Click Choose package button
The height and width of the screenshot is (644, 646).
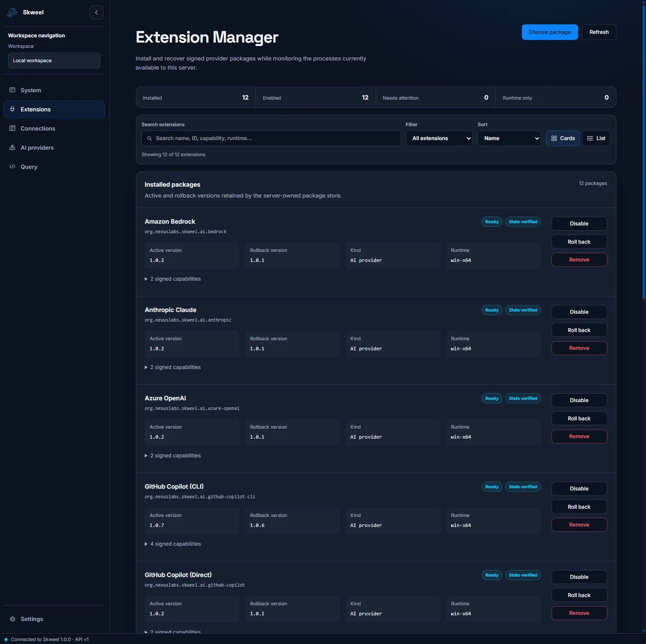[x=550, y=32]
